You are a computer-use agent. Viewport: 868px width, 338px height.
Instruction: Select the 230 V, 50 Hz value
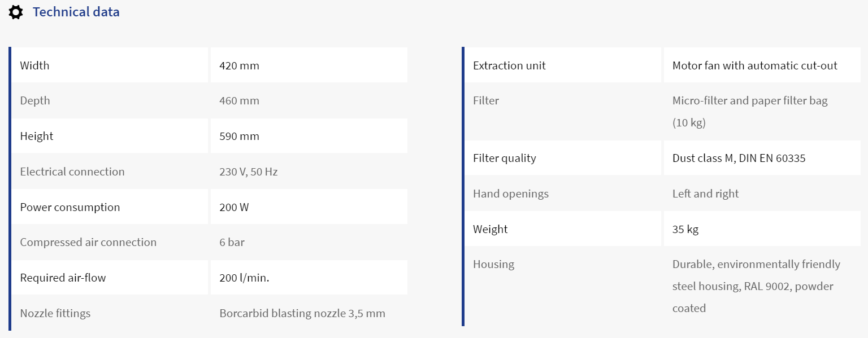point(249,172)
